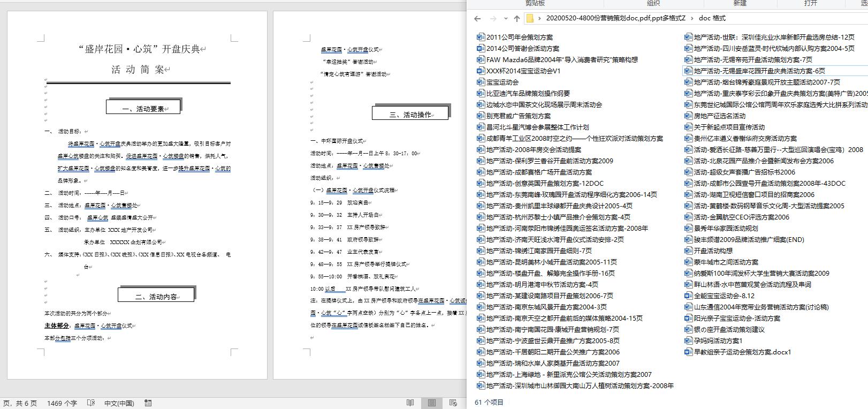Click 61 个项目 item count in Explorer
The image size is (868, 409).
[489, 402]
